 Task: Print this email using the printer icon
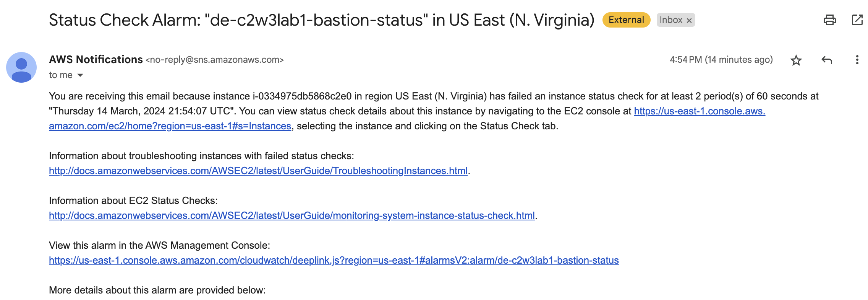click(829, 20)
